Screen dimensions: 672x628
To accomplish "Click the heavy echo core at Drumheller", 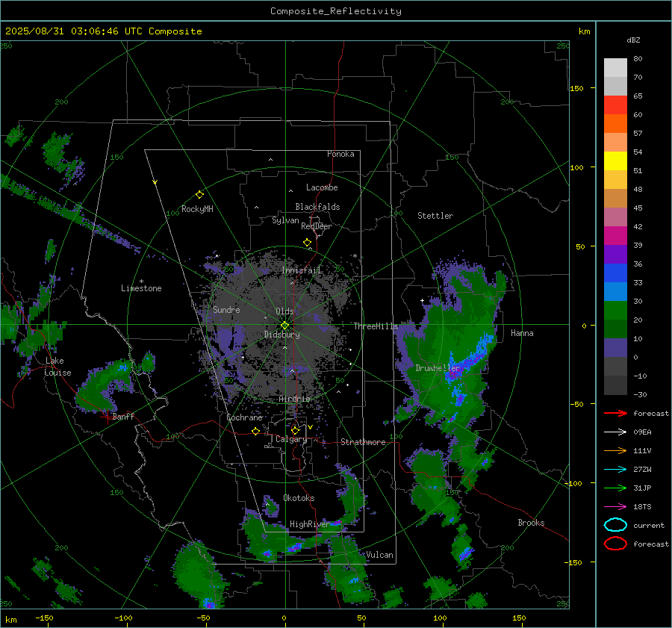I will pos(452,376).
